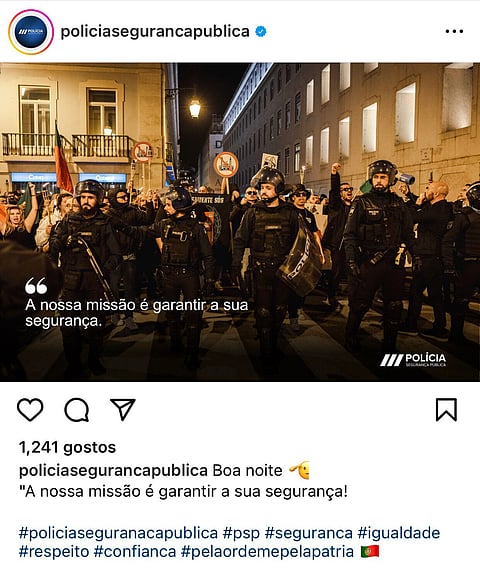Click the Polícia logo watermark on photo

[413, 360]
